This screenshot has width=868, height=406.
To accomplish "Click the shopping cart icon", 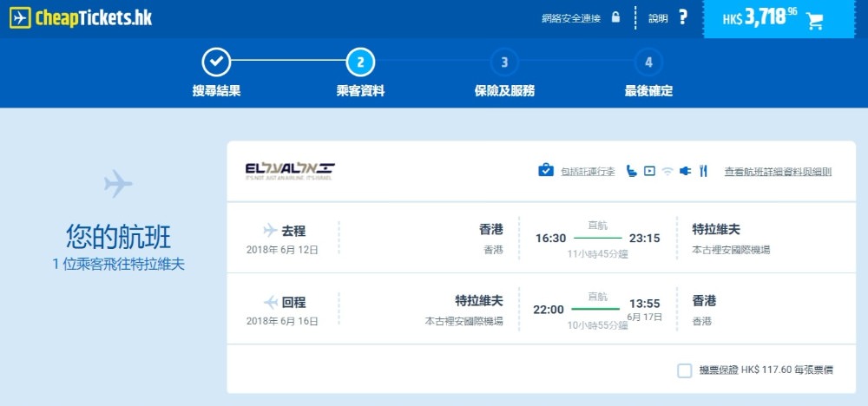I will click(814, 20).
